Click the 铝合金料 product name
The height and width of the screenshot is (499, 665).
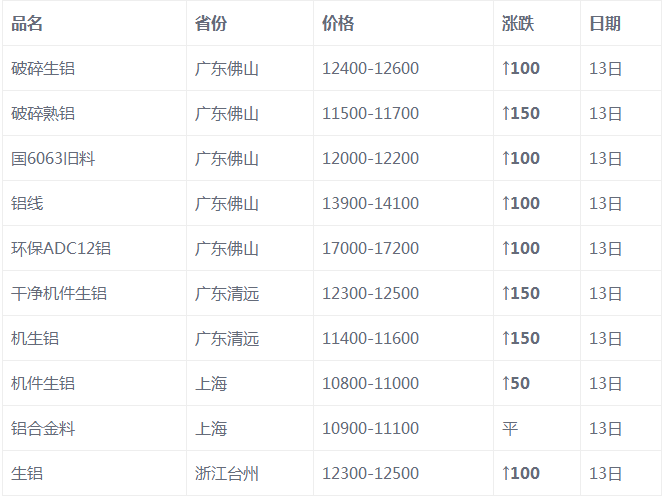(x=43, y=429)
